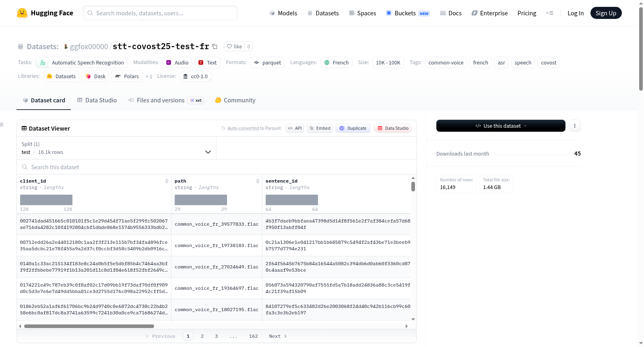Select the common-voice tag

446,62
